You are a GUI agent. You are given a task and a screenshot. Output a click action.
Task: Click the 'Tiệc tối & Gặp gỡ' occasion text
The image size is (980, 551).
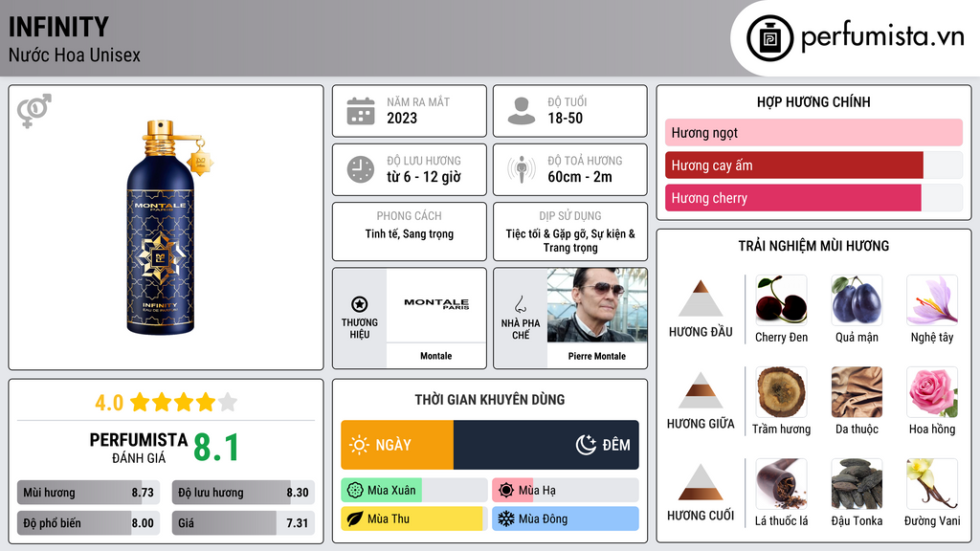[x=570, y=240]
